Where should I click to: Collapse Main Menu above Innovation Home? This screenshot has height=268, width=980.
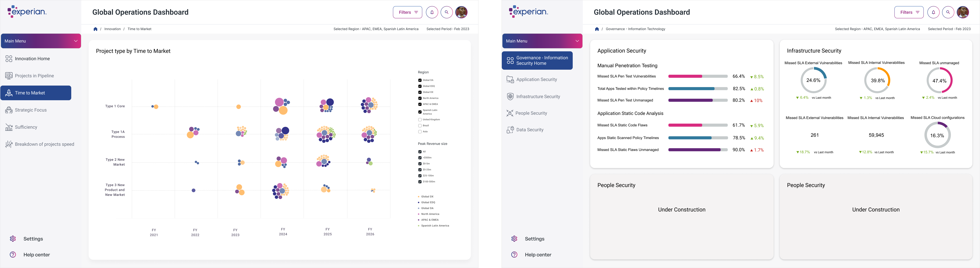[76, 41]
